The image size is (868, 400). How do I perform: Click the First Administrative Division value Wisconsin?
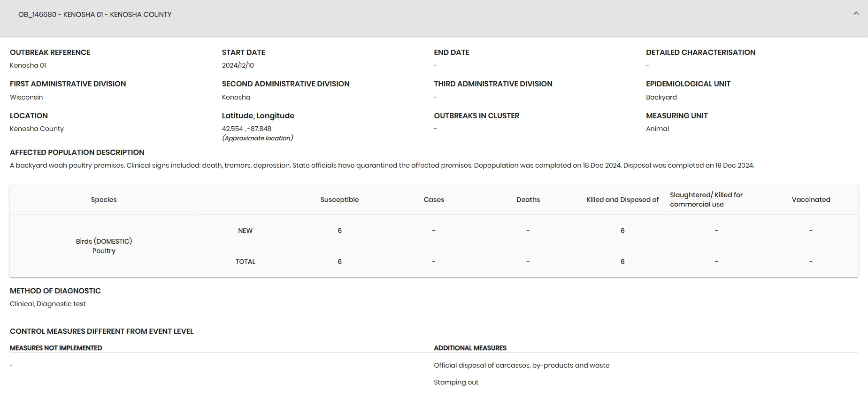pyautogui.click(x=26, y=97)
